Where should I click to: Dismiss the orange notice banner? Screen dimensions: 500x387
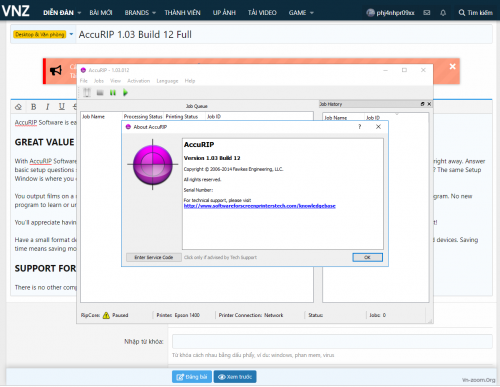point(453,66)
